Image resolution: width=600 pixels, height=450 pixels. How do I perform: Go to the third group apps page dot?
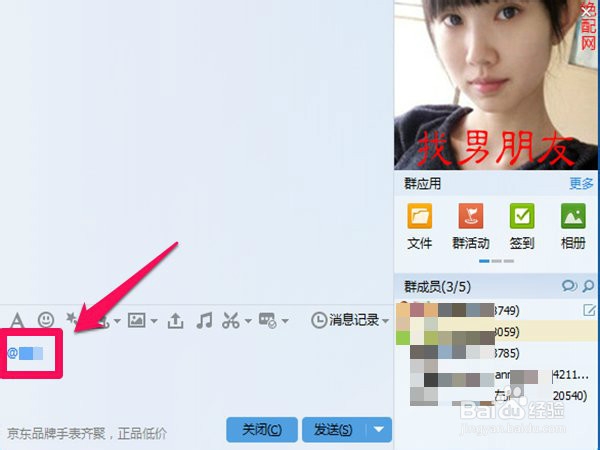pos(509,261)
